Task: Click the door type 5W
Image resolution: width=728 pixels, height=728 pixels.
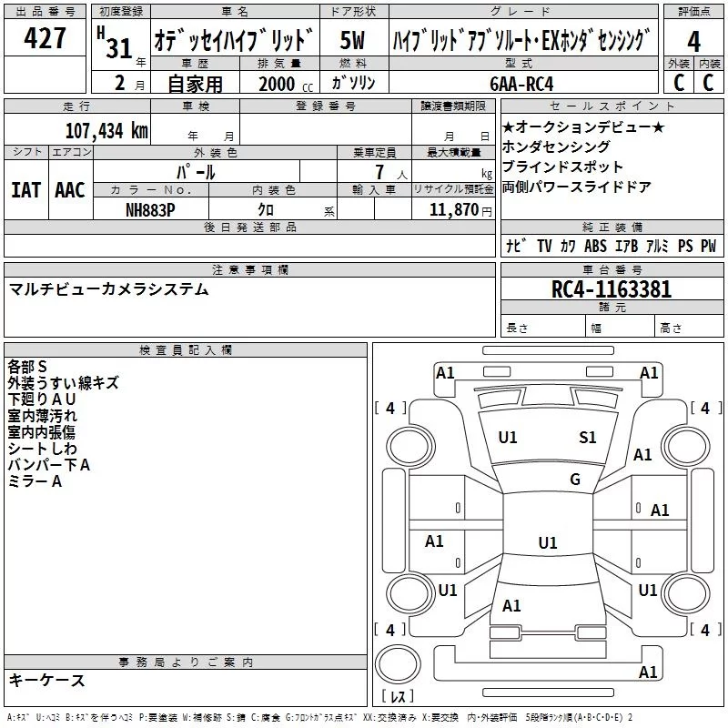Action: click(x=353, y=40)
